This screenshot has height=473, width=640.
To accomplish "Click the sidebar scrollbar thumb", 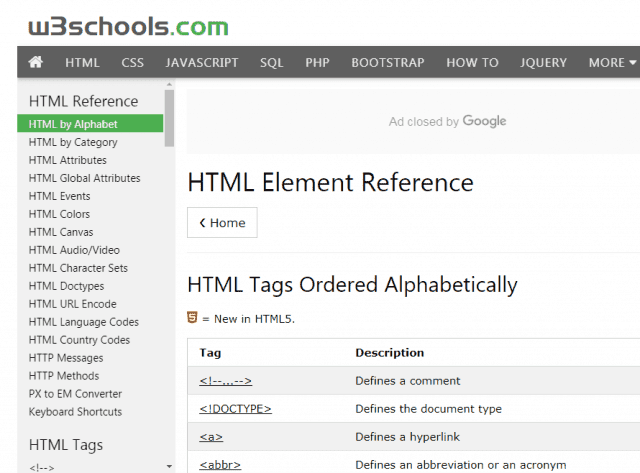I will (x=169, y=118).
